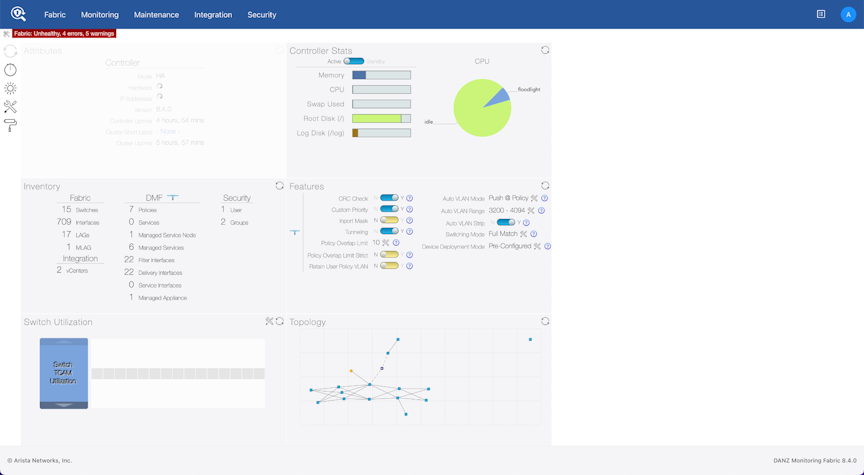
Task: Open help for Inport Mask
Action: [x=410, y=220]
